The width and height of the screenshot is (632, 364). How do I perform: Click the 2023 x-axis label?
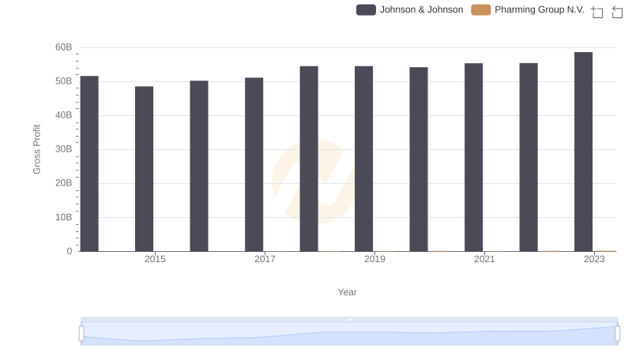coord(594,259)
